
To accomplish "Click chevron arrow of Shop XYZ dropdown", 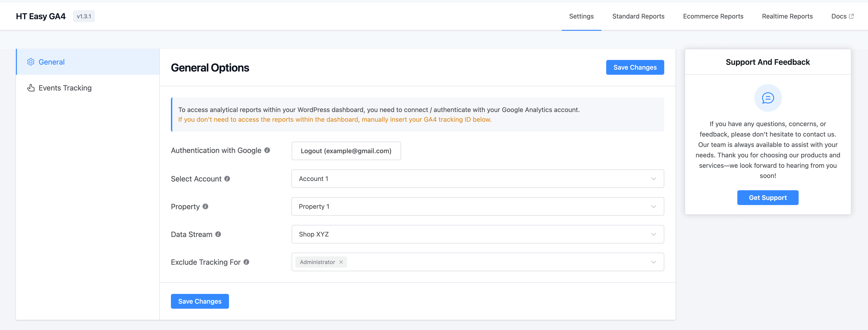I will point(653,234).
